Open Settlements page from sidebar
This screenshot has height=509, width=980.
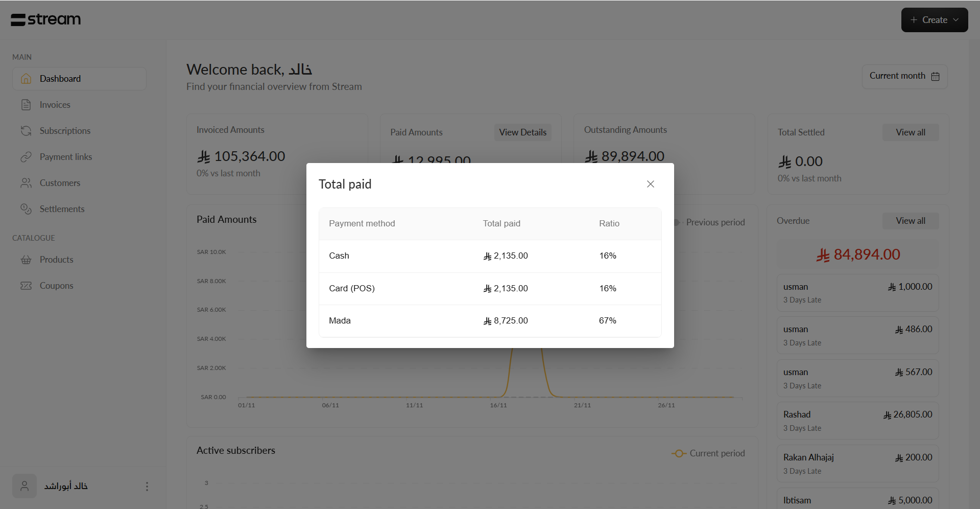[62, 209]
